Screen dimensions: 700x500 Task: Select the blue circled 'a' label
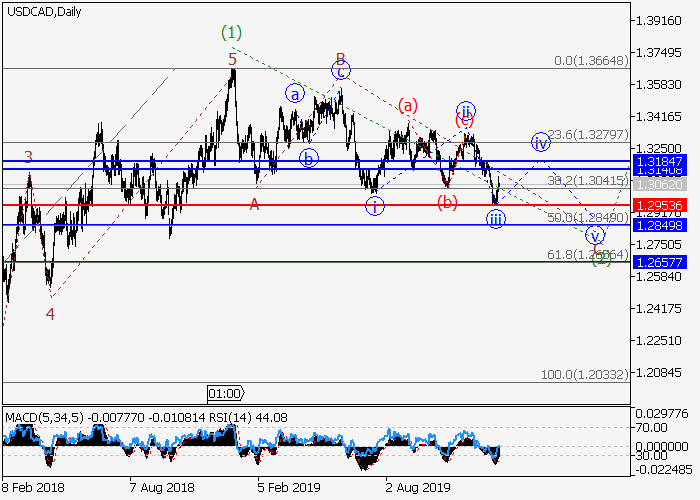click(295, 94)
